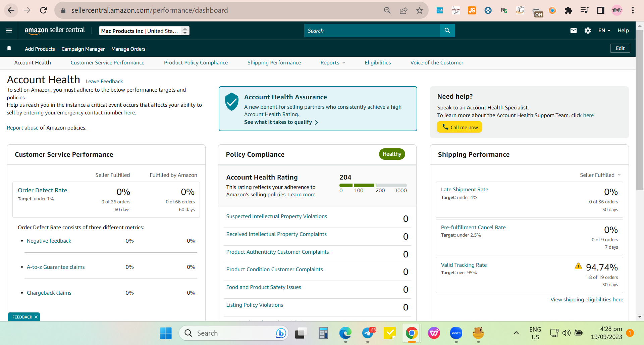Click the Amazon Seller Central logo
644x345 pixels.
coord(55,30)
